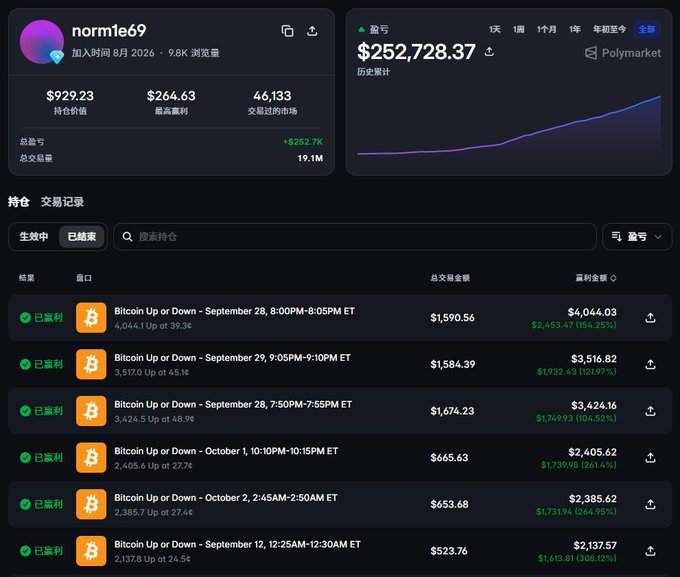This screenshot has width=680, height=577.
Task: Share the October 2 2:45AM position
Action: coord(650,504)
